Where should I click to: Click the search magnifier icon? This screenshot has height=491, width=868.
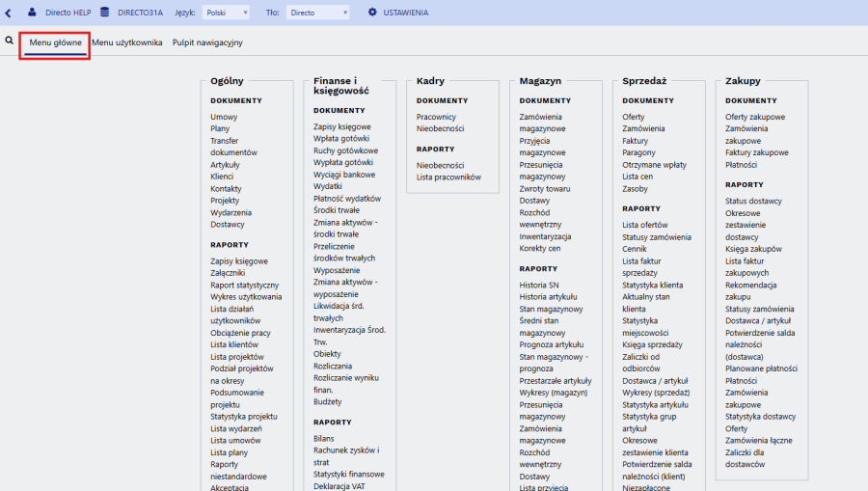[x=9, y=41]
